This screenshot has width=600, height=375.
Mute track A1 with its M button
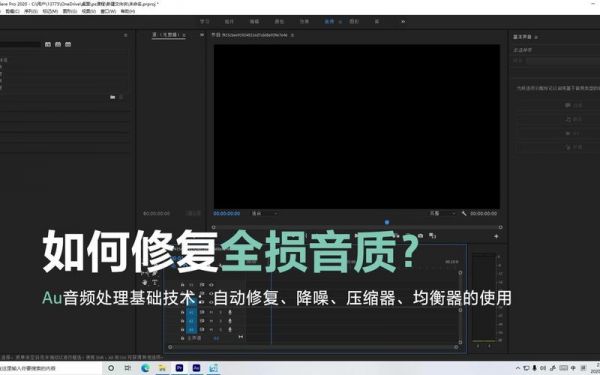[211, 312]
